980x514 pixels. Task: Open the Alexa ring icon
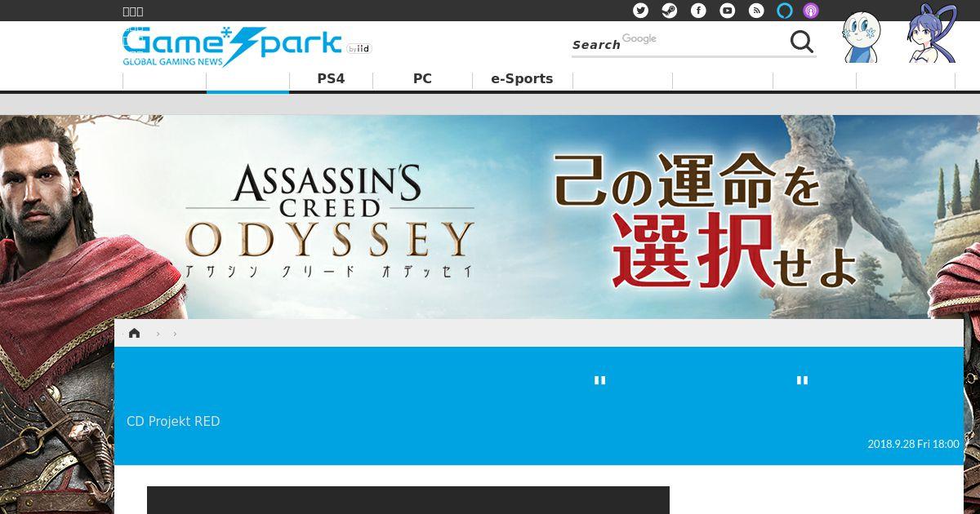tap(785, 11)
